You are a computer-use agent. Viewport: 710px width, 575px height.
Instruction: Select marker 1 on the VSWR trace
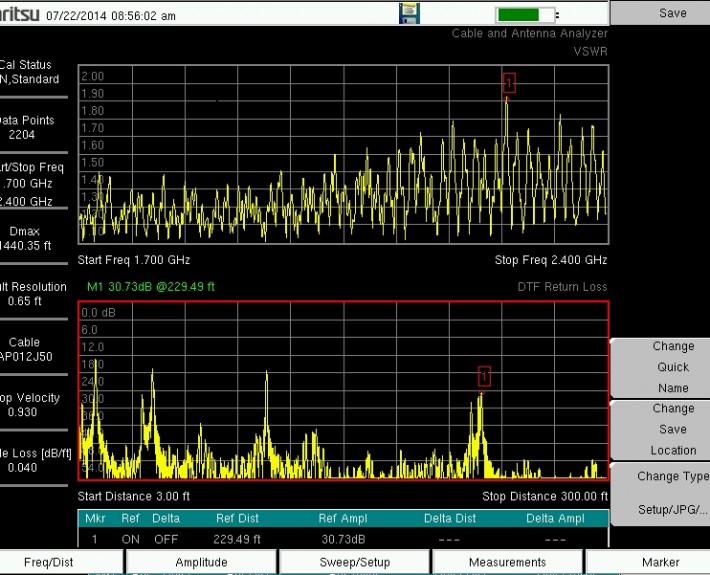click(x=510, y=82)
